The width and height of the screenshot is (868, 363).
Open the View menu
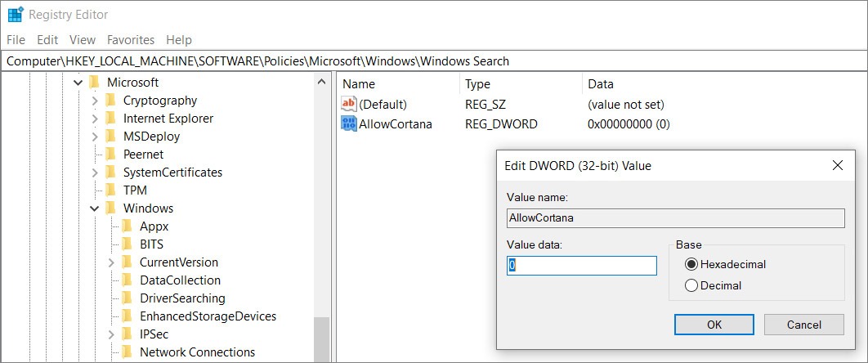83,40
